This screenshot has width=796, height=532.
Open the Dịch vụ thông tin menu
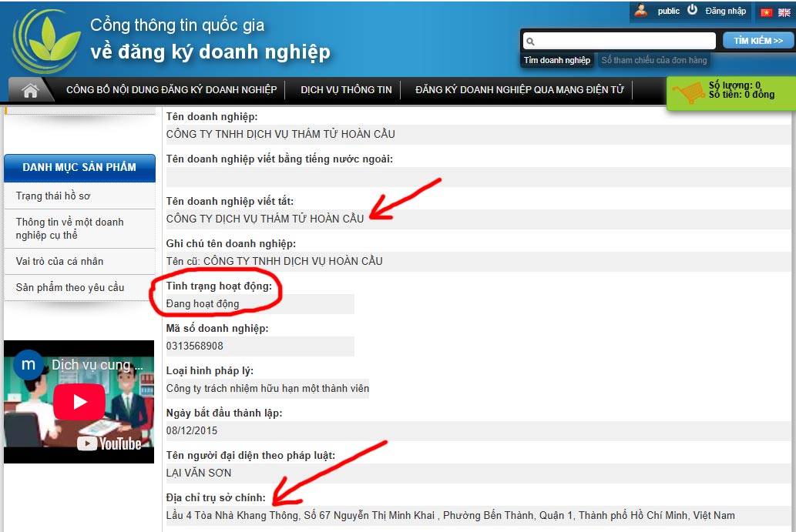346,90
